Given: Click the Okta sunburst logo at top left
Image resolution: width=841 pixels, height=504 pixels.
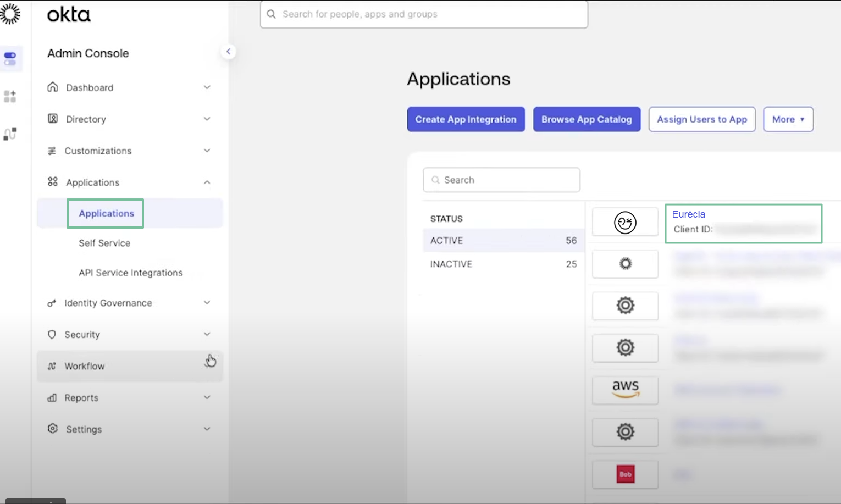Looking at the screenshot, I should coord(10,14).
